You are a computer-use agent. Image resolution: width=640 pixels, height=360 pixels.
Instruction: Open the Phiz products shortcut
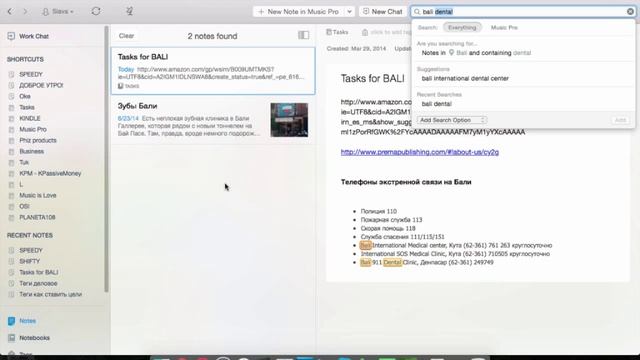pos(38,140)
